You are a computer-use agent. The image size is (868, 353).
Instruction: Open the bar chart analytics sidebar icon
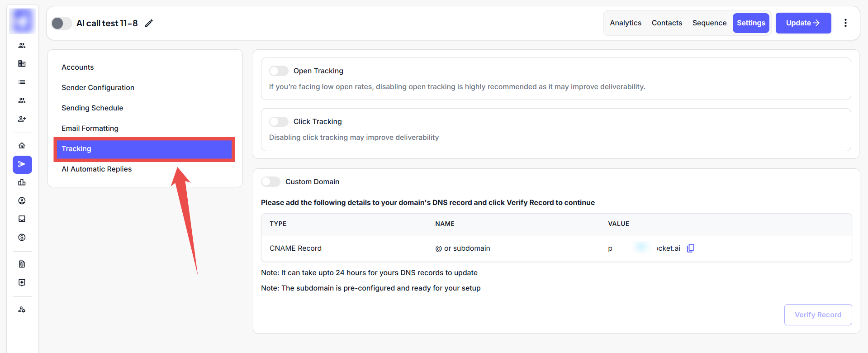(x=22, y=182)
